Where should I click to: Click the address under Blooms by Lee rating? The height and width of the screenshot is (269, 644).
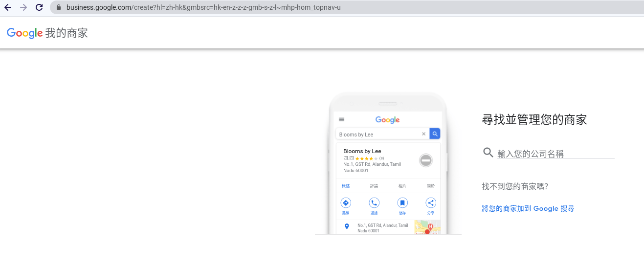(372, 167)
